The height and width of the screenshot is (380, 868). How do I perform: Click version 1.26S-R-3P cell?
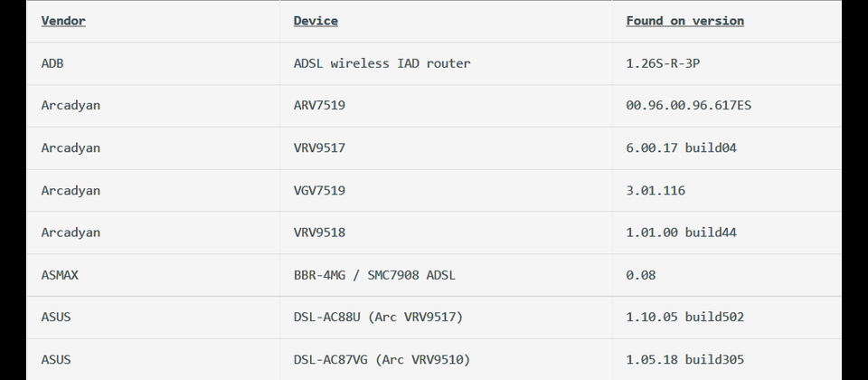pos(663,63)
